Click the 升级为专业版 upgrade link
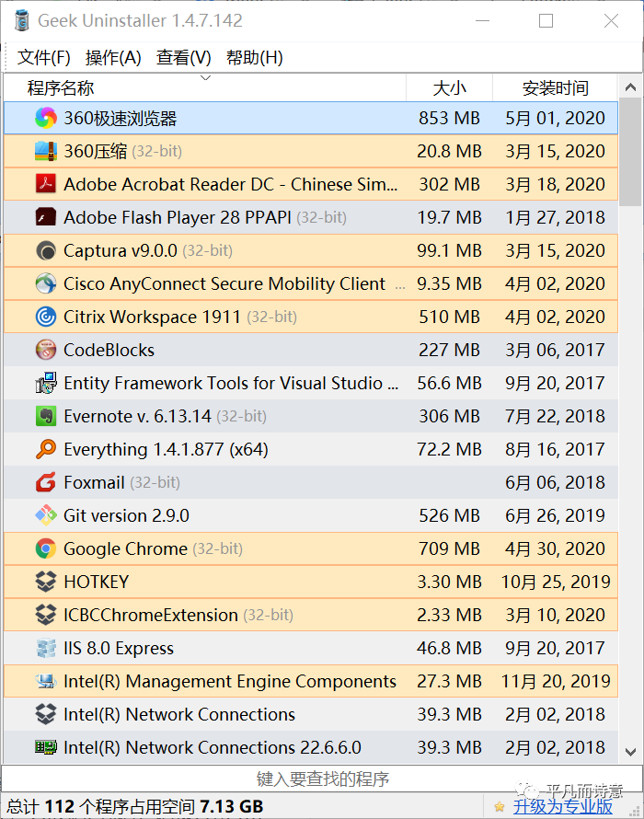Image resolution: width=644 pixels, height=819 pixels. 562,806
